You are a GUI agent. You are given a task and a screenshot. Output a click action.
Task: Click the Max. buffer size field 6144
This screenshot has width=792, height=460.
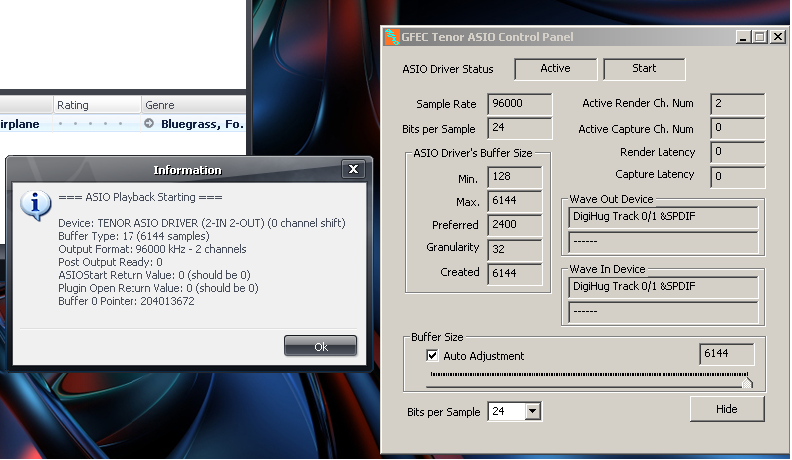515,201
